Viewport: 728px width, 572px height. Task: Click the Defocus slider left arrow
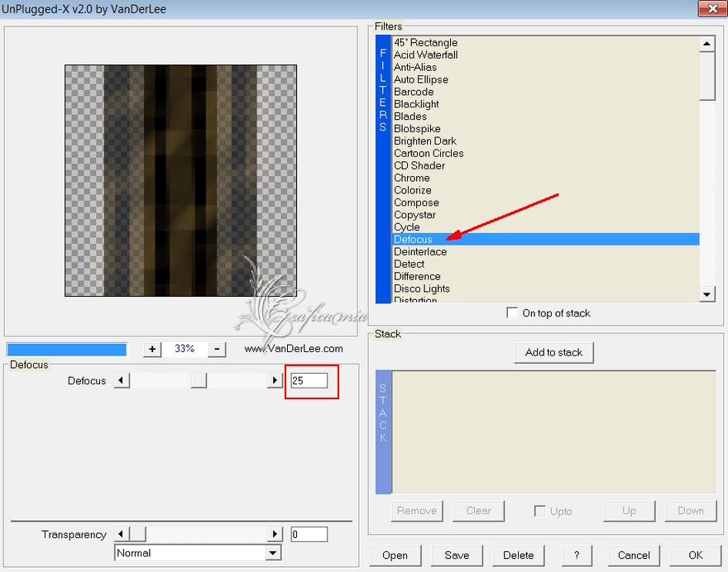[x=122, y=380]
